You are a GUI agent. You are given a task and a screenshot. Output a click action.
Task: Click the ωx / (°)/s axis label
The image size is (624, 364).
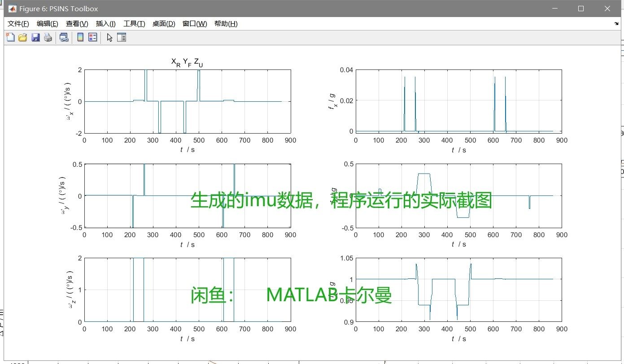(x=68, y=102)
